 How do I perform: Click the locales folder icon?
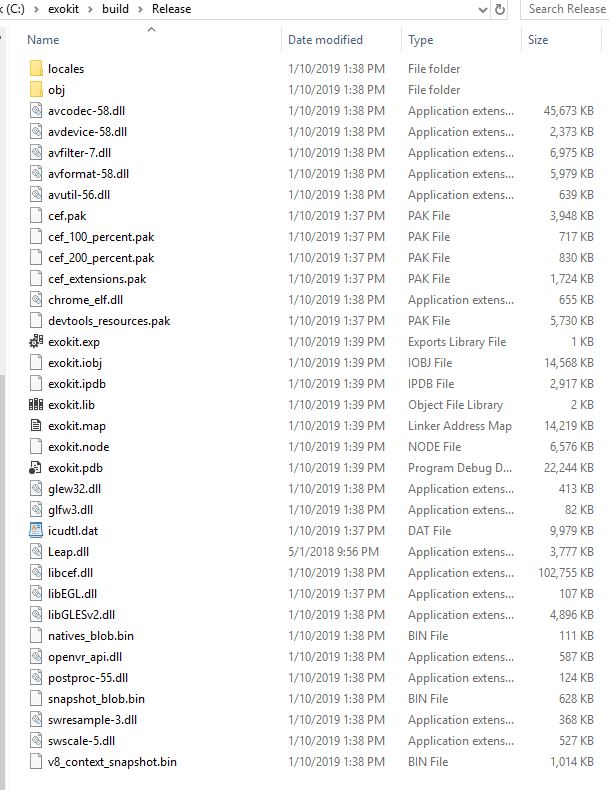pyautogui.click(x=36, y=69)
